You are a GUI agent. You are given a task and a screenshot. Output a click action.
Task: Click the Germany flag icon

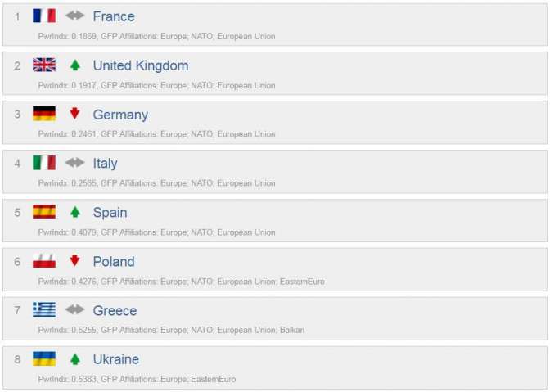44,114
